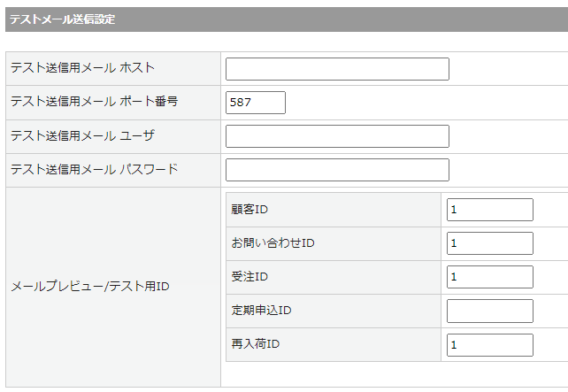Select the 受注ID label cell
This screenshot has height=392, width=568.
(249, 277)
